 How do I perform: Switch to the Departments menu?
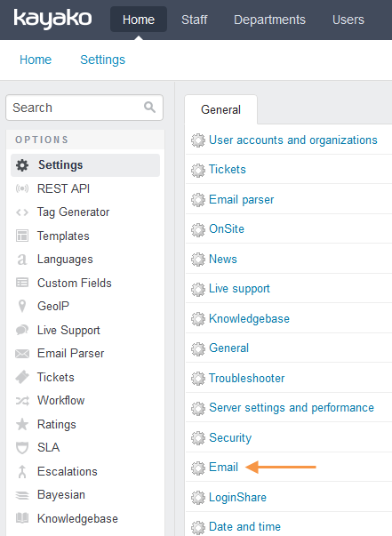pos(269,20)
